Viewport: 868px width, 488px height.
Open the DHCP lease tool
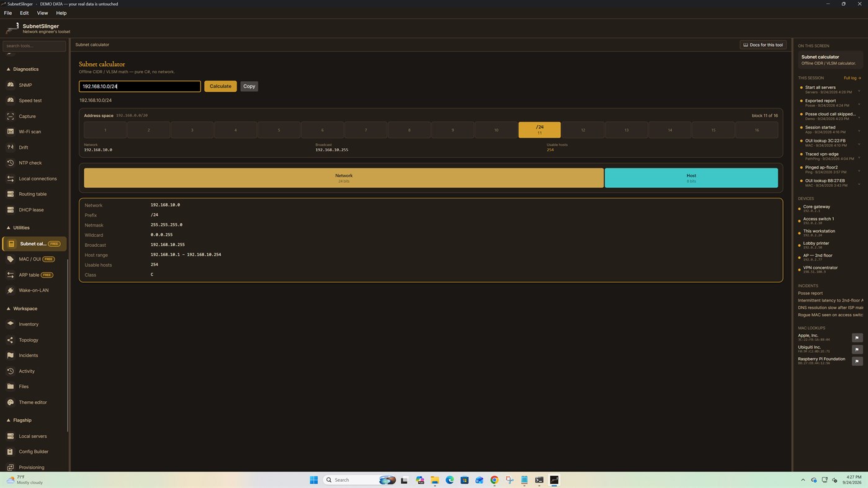click(x=34, y=210)
